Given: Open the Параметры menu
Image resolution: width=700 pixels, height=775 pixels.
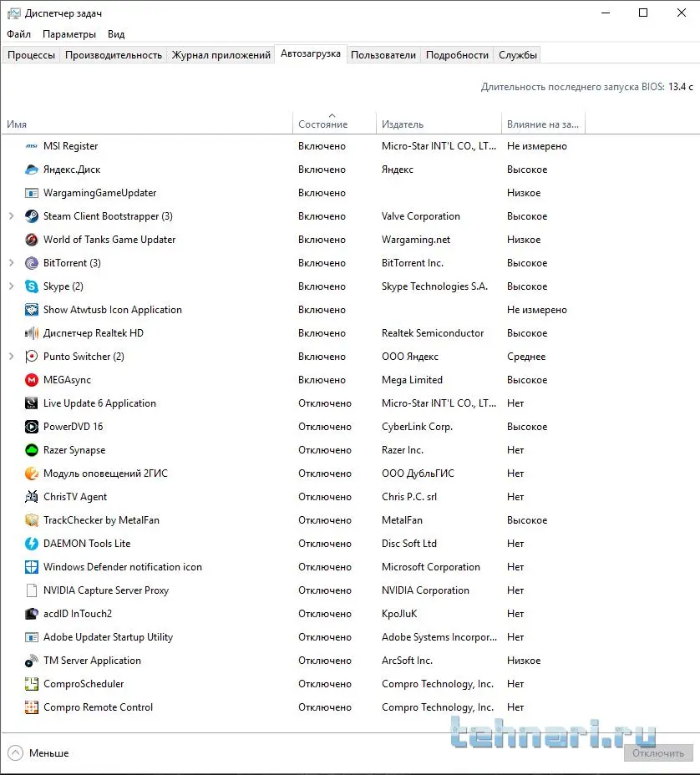Looking at the screenshot, I should pos(69,34).
